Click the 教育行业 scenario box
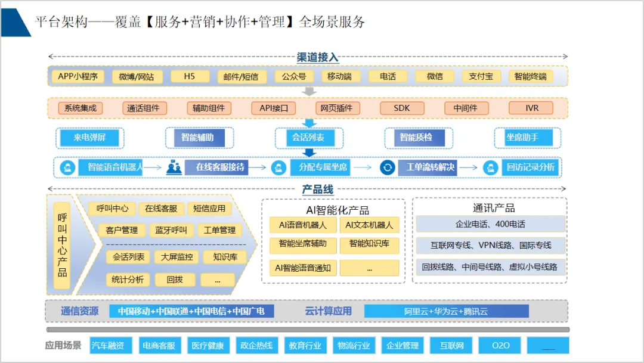The image size is (644, 363). click(x=305, y=346)
